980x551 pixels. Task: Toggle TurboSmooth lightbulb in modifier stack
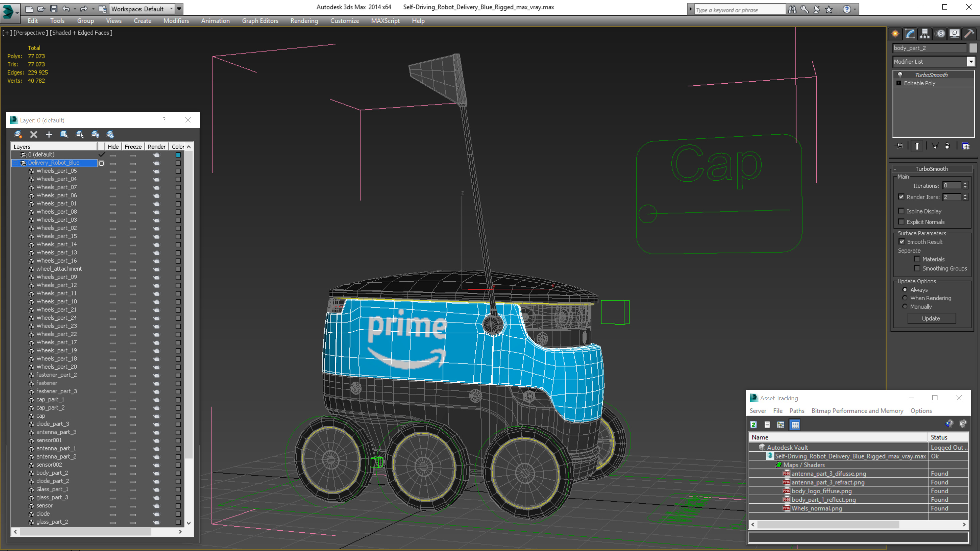point(900,75)
